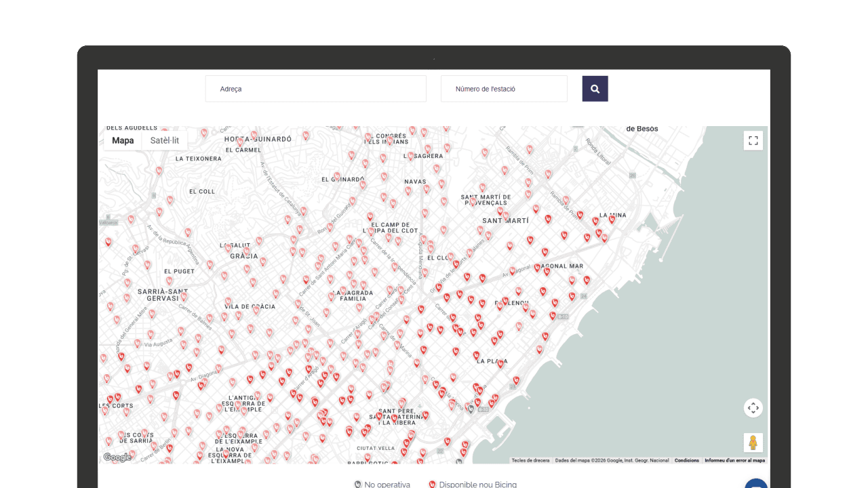Select the gray station pin by the harbor
The image size is (868, 488).
[471, 408]
